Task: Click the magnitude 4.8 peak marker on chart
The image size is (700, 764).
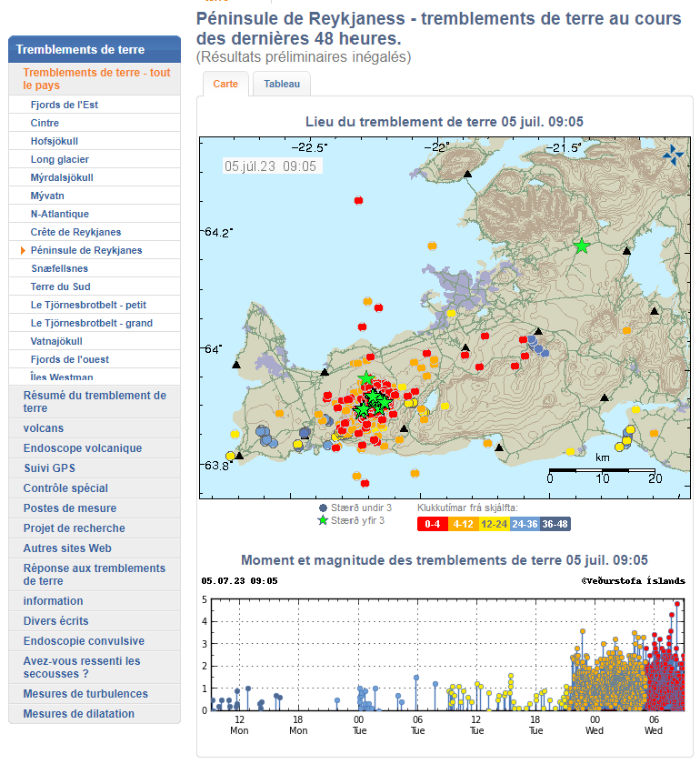Action: click(677, 604)
